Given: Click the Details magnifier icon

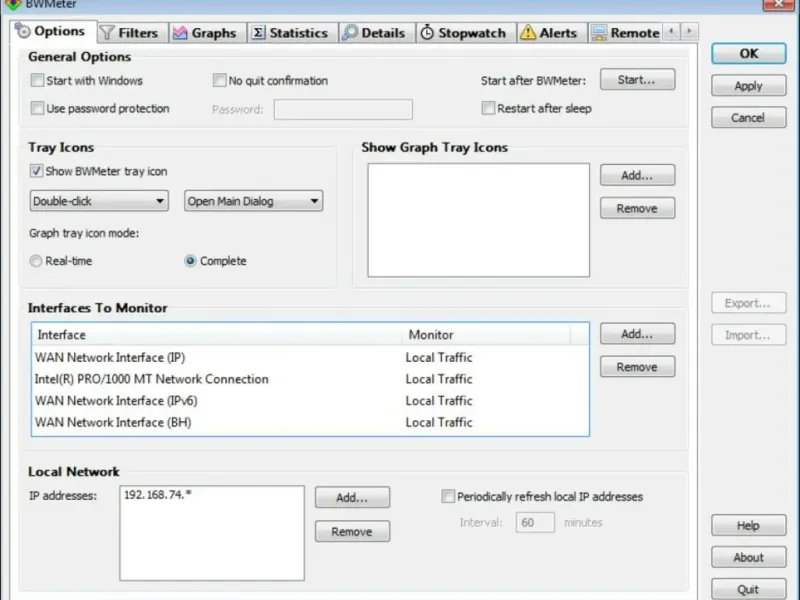Looking at the screenshot, I should [x=349, y=33].
